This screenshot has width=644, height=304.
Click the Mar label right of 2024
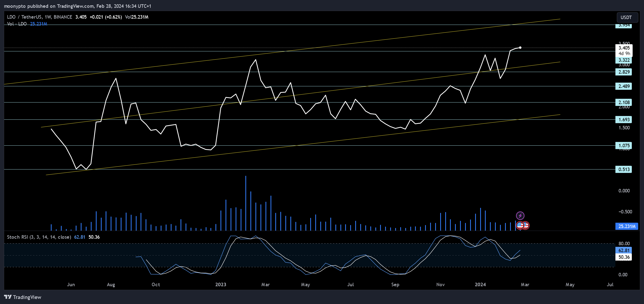[525, 285]
